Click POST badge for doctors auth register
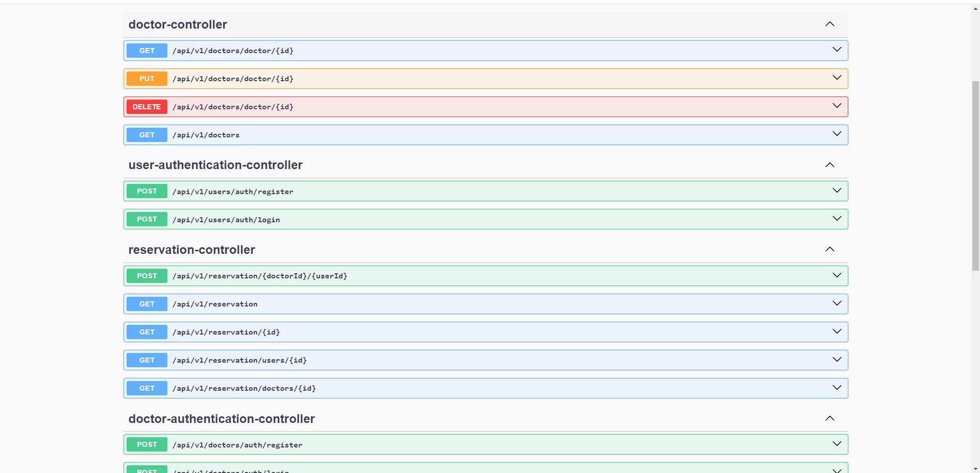 (x=146, y=444)
